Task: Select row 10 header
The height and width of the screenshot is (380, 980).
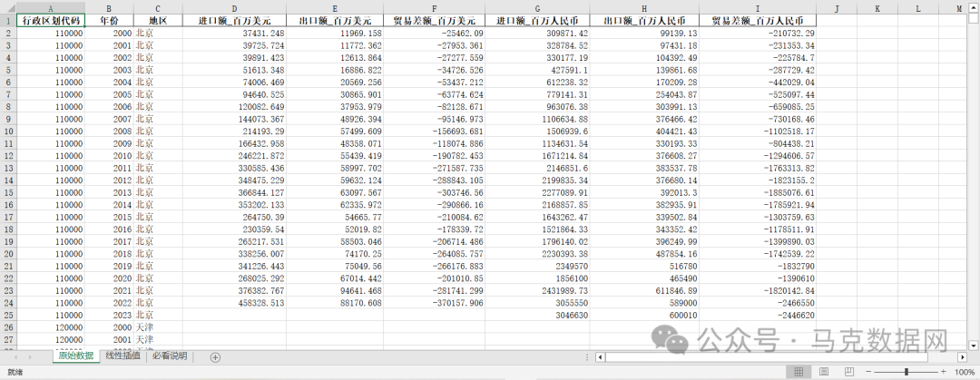Action: point(8,132)
